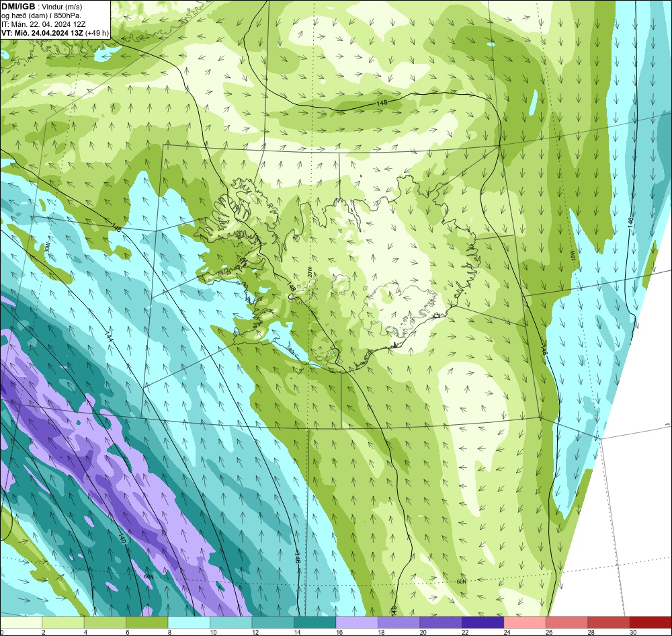Viewport: 672px width, 636px height.
Task: Click the legend value '24'
Action: pyautogui.click(x=507, y=632)
